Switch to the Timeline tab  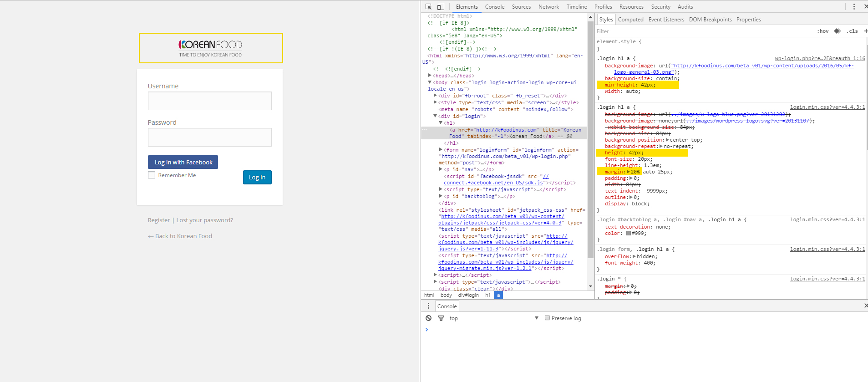(577, 7)
